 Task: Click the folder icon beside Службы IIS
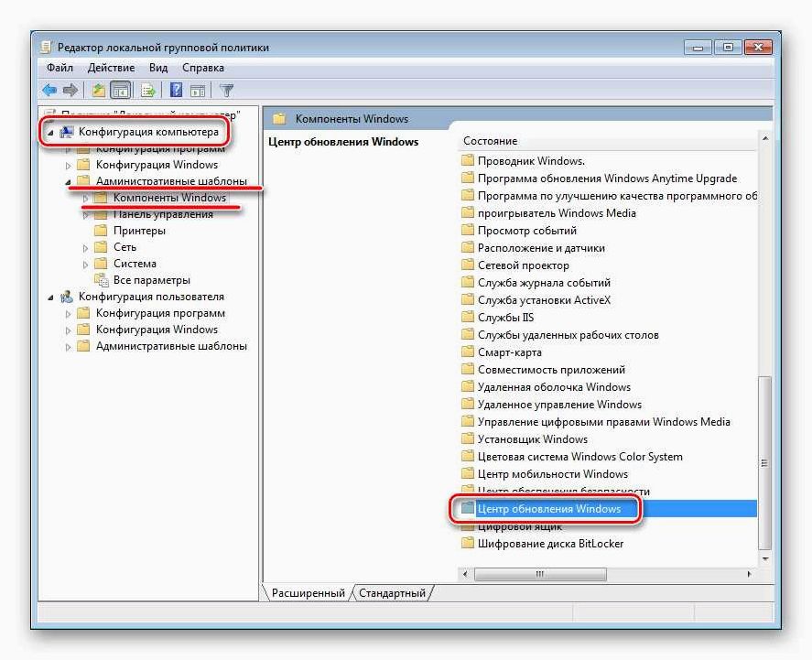(x=468, y=318)
